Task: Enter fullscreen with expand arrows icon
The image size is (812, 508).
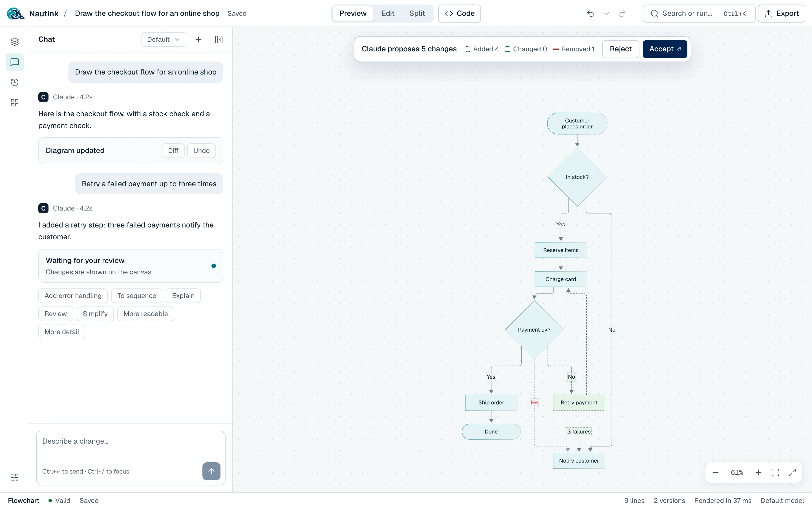Action: [x=792, y=472]
